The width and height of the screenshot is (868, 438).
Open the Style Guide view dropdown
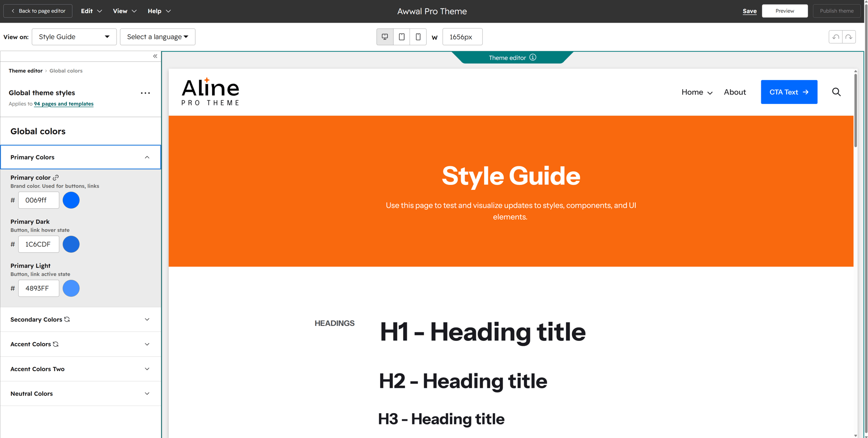coord(74,37)
